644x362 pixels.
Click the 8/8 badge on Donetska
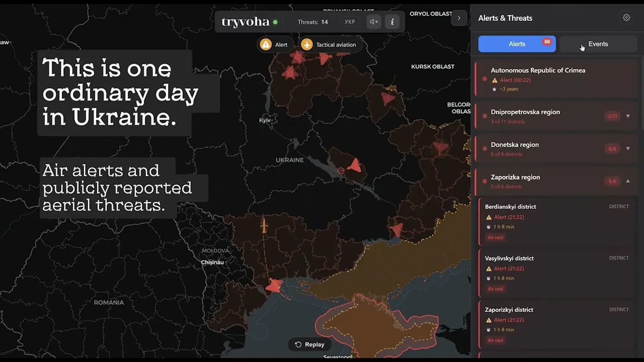pos(612,149)
